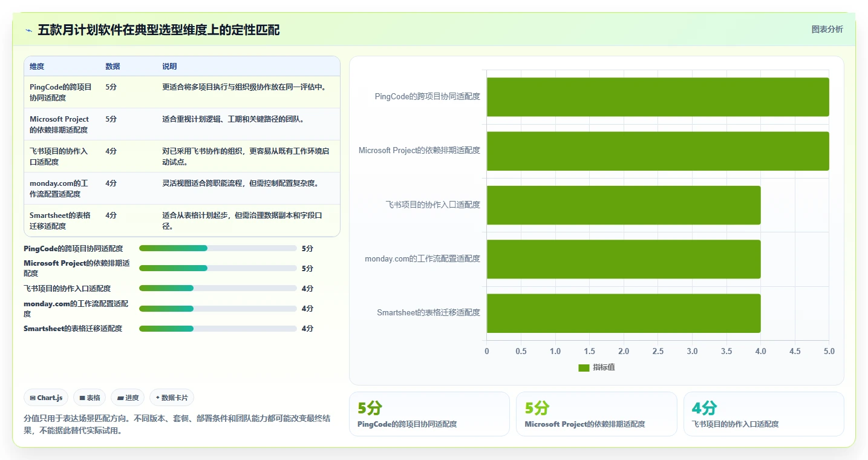868x460 pixels.
Task: Click the PingCode progress bar in progress list
Action: pyautogui.click(x=218, y=248)
